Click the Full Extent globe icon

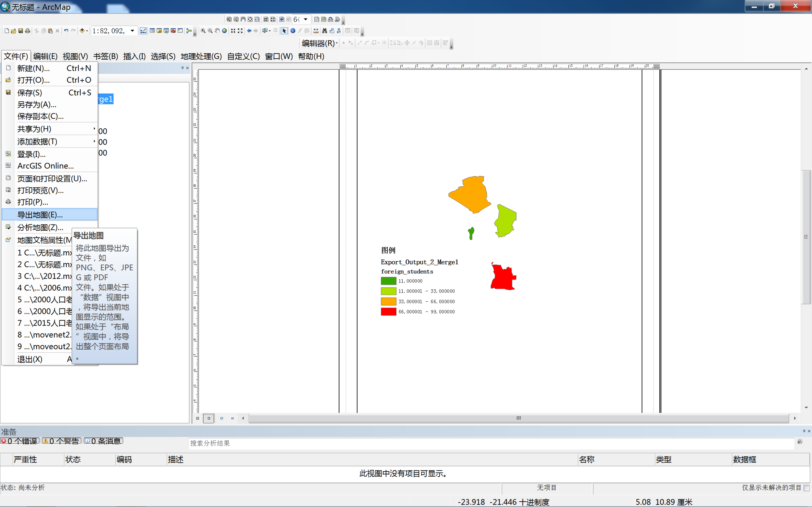pyautogui.click(x=224, y=31)
